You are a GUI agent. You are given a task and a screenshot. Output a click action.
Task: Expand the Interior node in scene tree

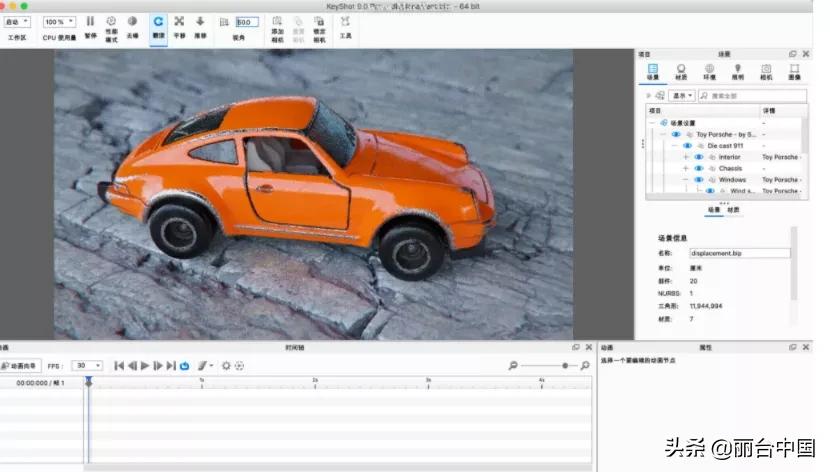click(x=685, y=157)
